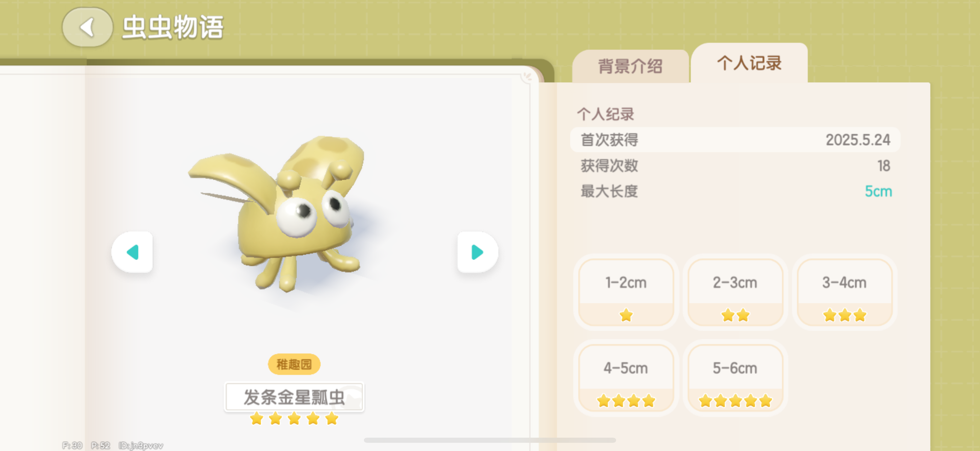Click the 获得次数 record row
Image resolution: width=980 pixels, height=451 pixels.
pyautogui.click(x=735, y=166)
